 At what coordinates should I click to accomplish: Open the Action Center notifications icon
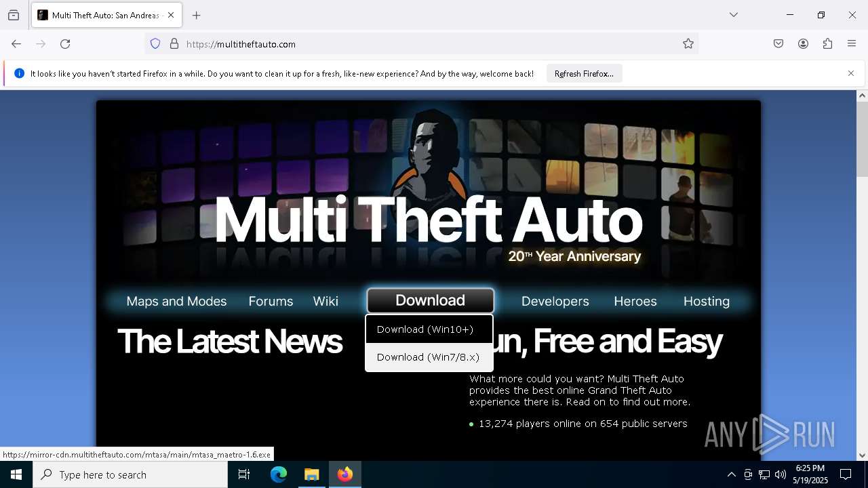pyautogui.click(x=846, y=474)
